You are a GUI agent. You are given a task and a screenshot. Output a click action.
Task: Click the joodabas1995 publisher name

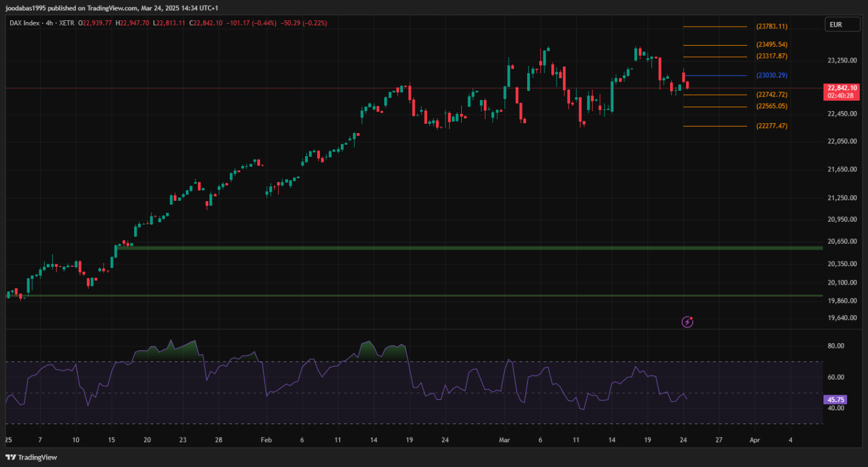tap(25, 8)
